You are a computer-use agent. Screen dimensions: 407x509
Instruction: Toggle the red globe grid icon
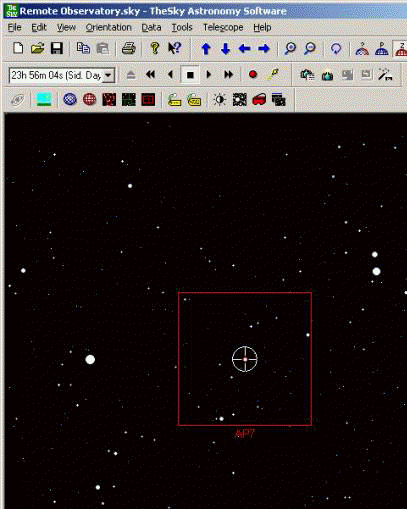[90, 99]
